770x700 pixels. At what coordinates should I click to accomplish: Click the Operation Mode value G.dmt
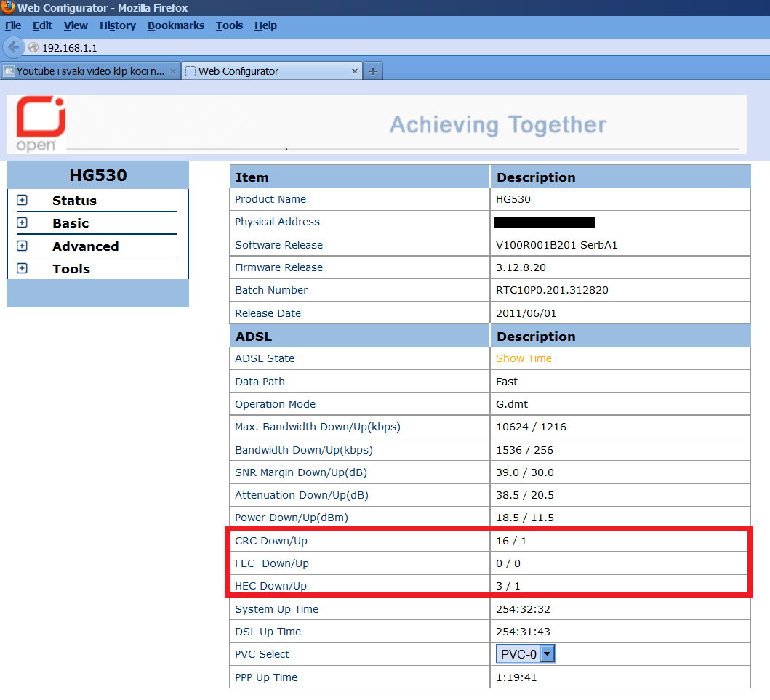point(512,404)
